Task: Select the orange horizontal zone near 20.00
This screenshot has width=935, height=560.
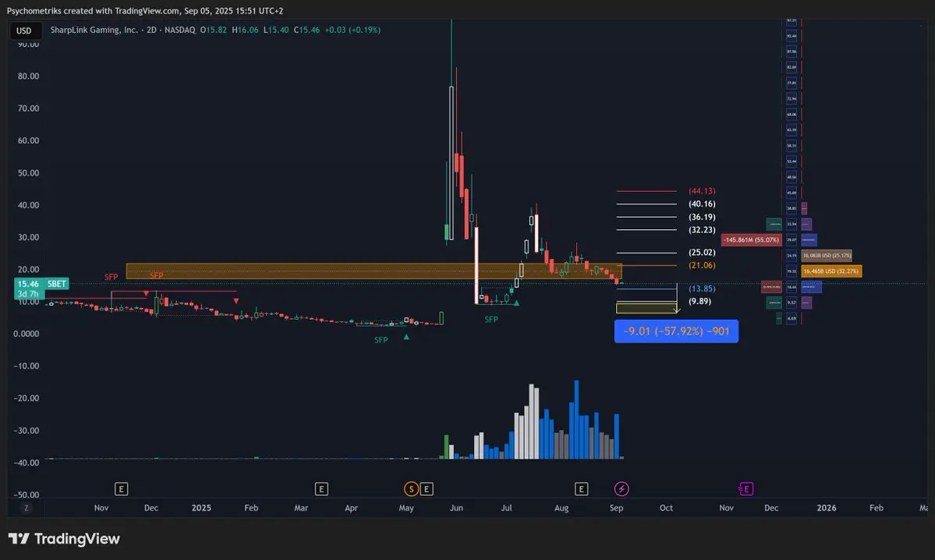Action: (x=374, y=271)
